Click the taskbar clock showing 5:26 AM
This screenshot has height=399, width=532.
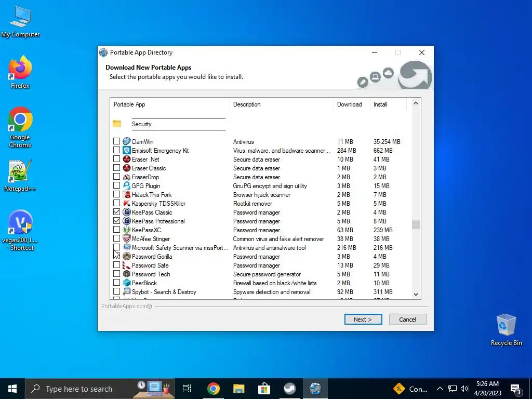pyautogui.click(x=487, y=389)
